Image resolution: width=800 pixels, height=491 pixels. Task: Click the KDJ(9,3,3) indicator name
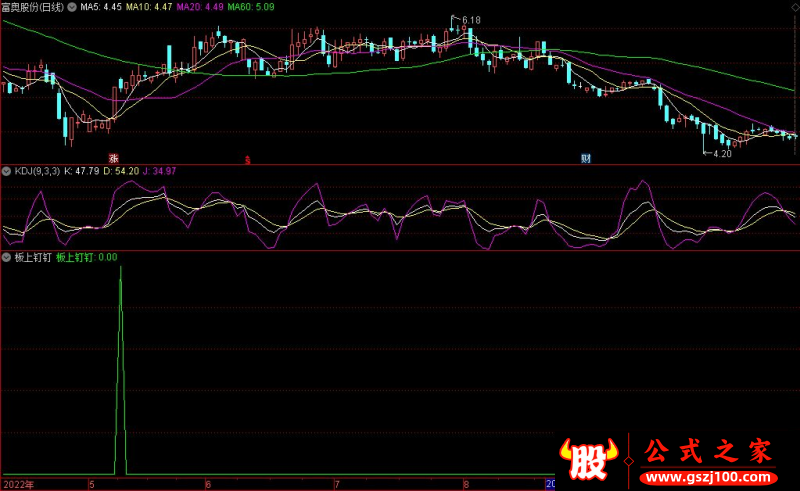[x=36, y=171]
